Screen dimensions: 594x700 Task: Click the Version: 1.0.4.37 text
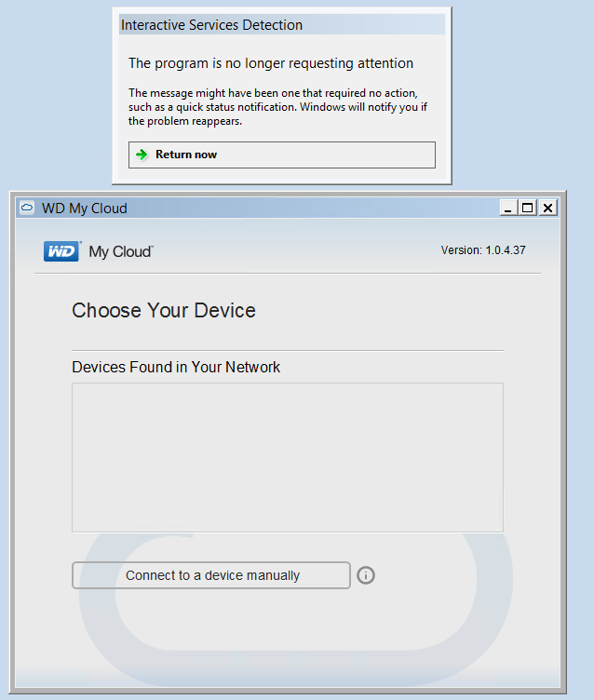pyautogui.click(x=483, y=250)
